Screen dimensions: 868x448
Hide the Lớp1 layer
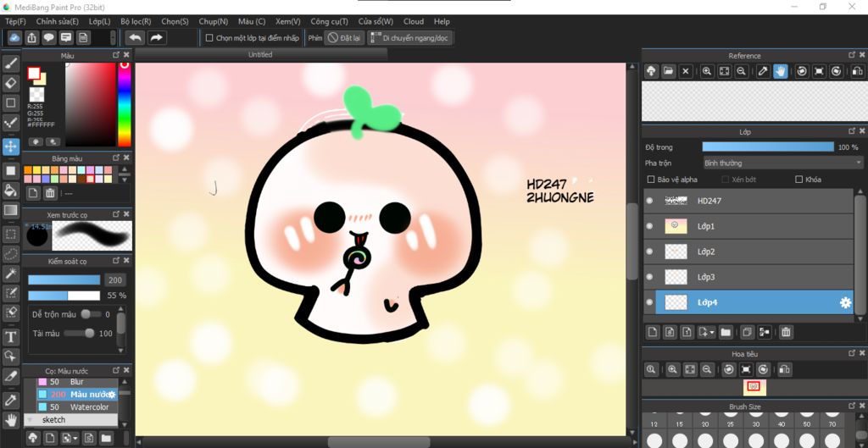[x=650, y=226]
